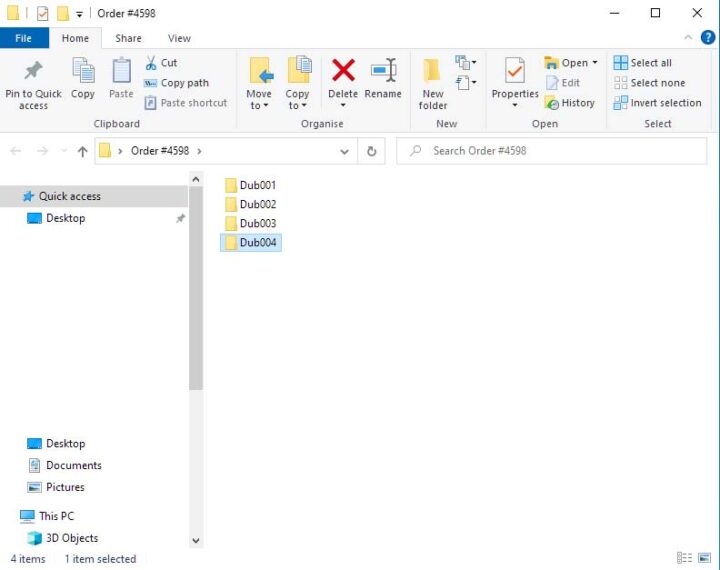The width and height of the screenshot is (720, 570).
Task: Open the address bar history dropdown
Action: pyautogui.click(x=345, y=151)
